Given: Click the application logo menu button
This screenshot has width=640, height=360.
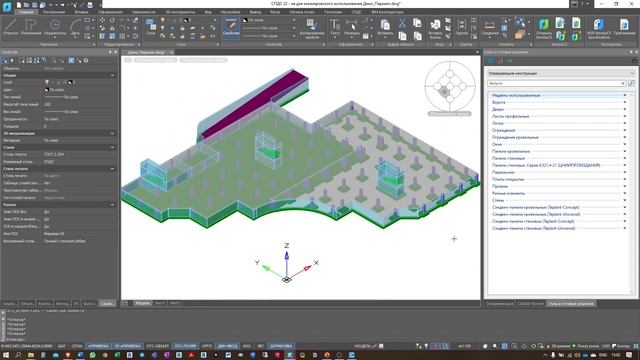Looking at the screenshot, I should point(7,6).
